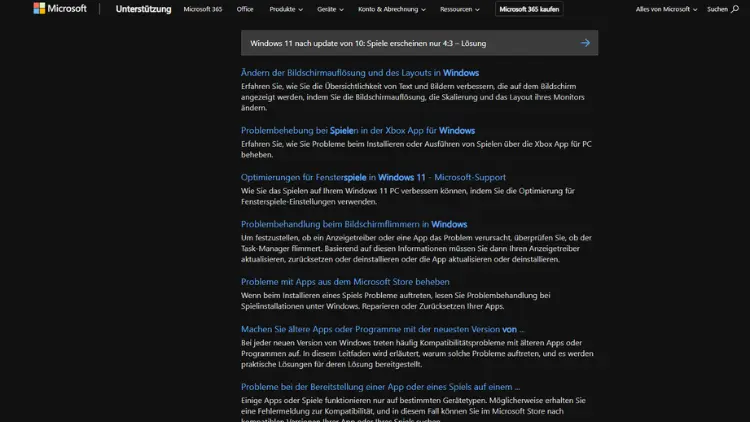Expand the Ressourcen dropdown

[460, 9]
